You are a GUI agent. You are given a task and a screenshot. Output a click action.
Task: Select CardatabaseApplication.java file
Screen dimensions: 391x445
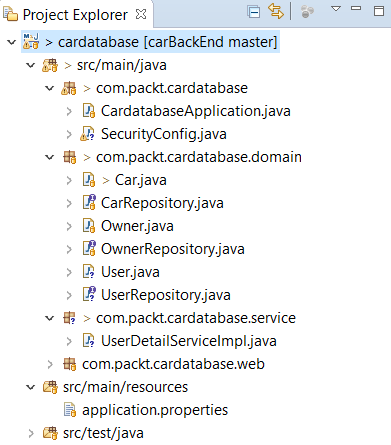coord(196,111)
